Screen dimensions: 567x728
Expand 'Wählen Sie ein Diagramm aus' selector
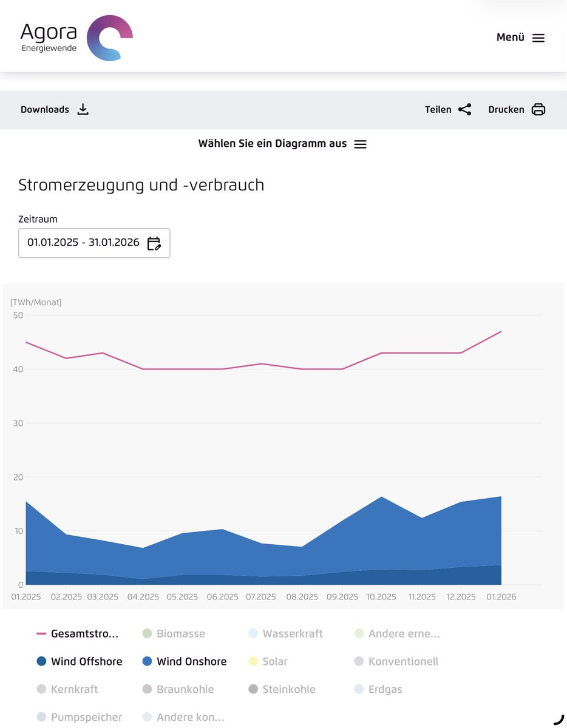pos(283,144)
